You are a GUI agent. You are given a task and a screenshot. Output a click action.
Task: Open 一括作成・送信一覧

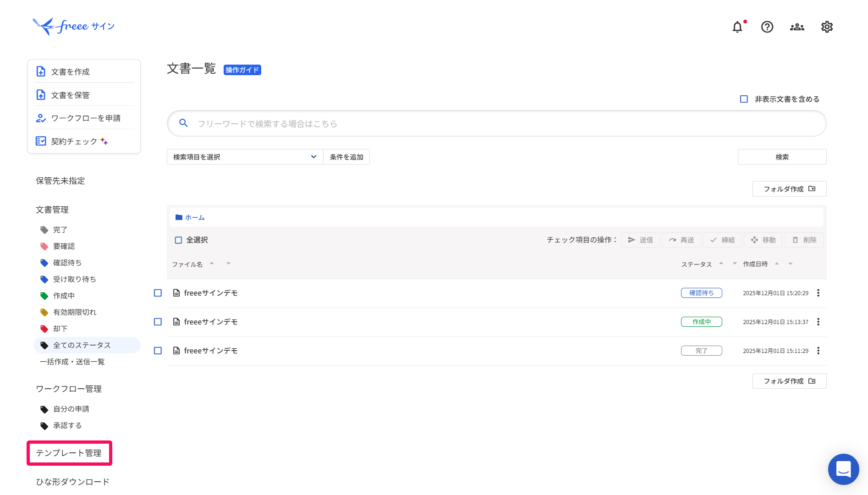coord(72,362)
